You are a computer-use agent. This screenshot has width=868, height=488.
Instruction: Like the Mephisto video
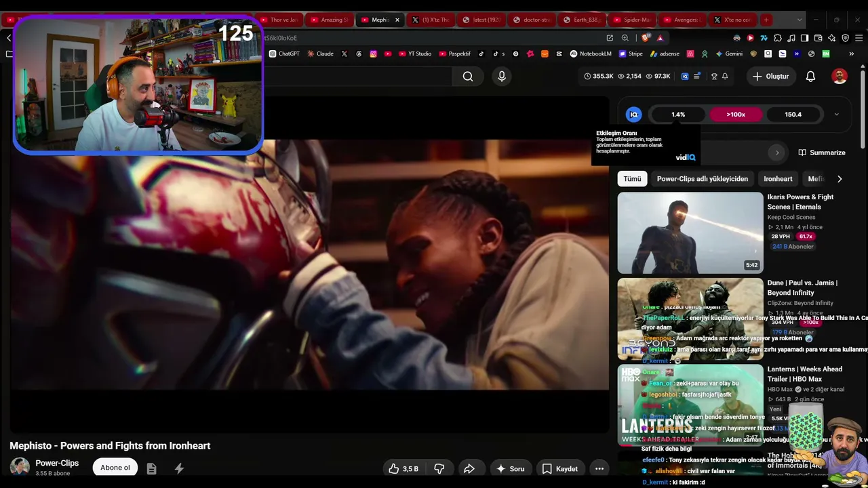pos(403,468)
